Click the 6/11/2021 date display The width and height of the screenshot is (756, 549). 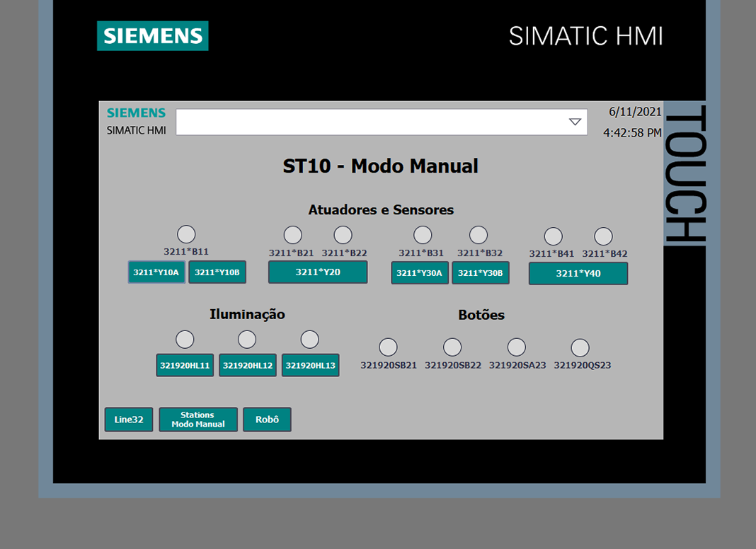(x=635, y=112)
